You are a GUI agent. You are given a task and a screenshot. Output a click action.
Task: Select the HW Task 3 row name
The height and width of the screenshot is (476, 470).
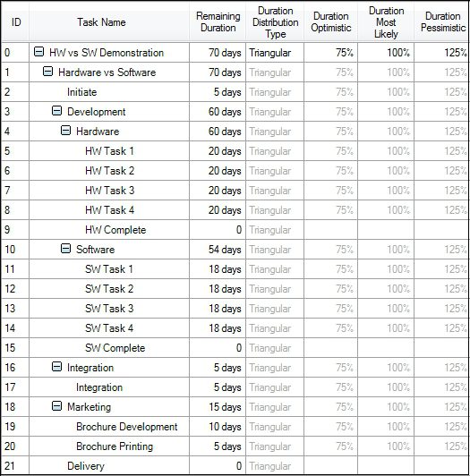[109, 191]
